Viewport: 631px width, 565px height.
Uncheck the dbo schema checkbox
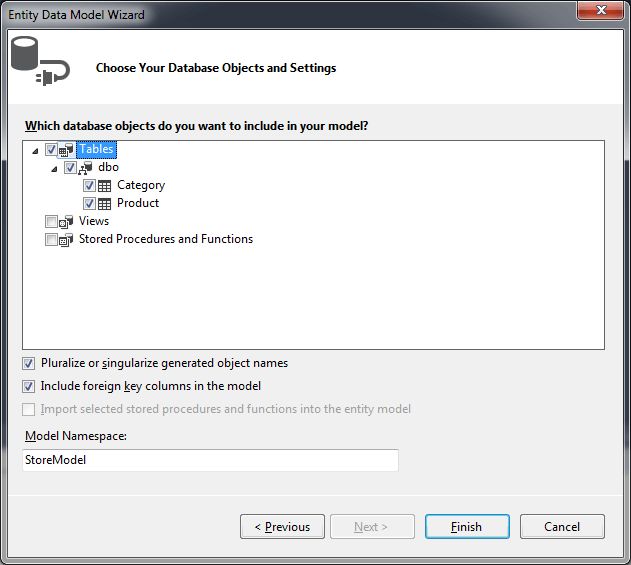pyautogui.click(x=70, y=167)
